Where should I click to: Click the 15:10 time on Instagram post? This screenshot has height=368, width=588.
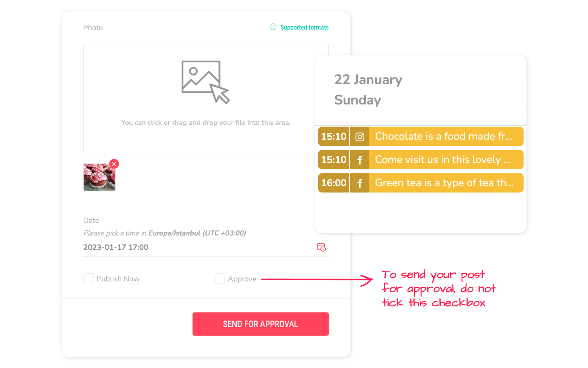tap(334, 137)
